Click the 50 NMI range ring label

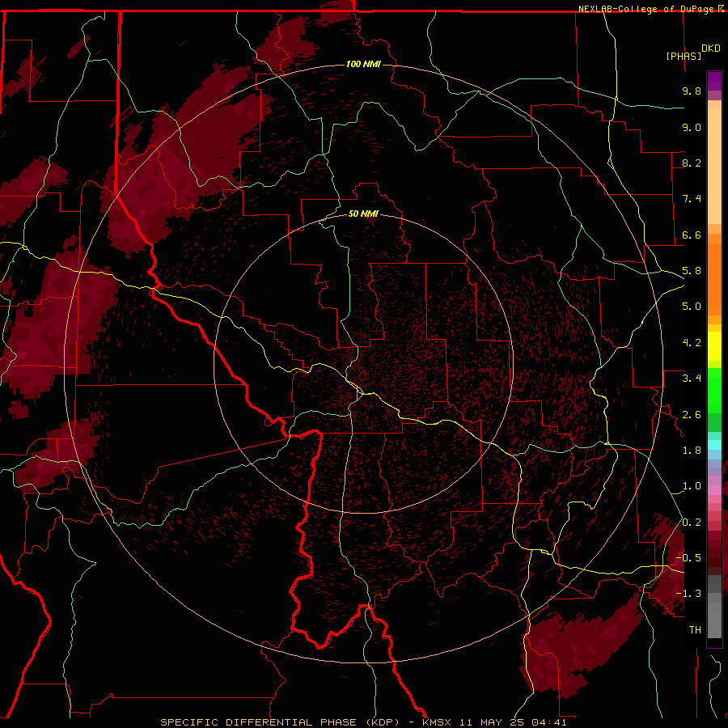point(363,214)
